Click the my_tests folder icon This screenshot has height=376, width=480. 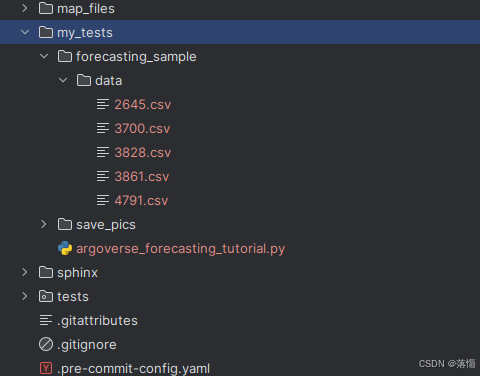(46, 32)
